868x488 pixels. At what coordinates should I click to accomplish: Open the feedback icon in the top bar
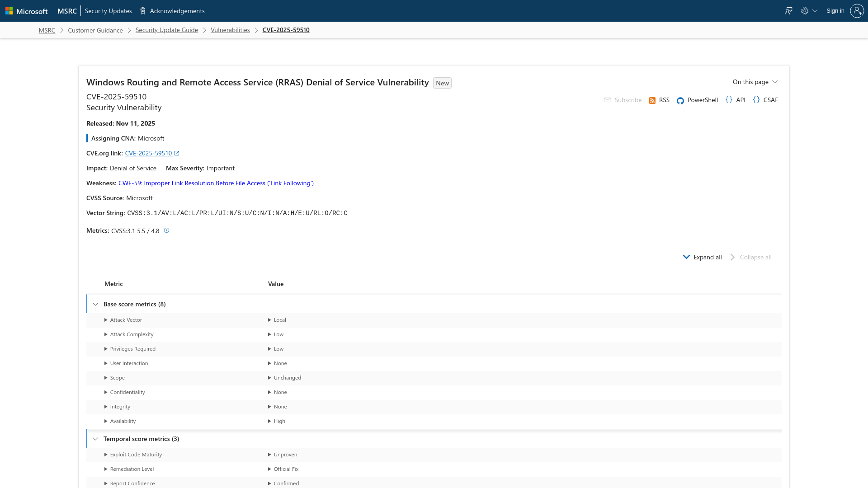pos(788,10)
